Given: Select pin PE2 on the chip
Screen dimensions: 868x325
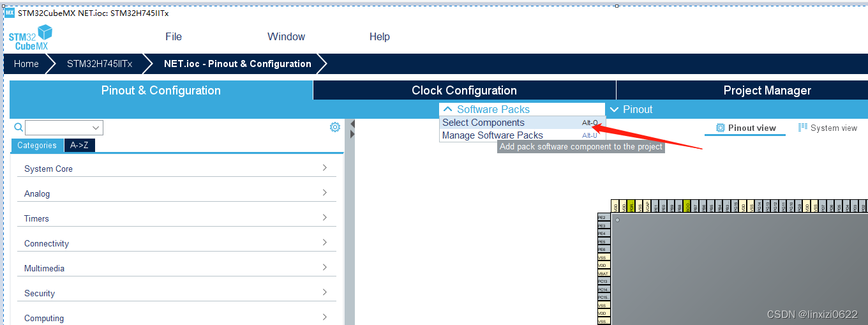Looking at the screenshot, I should coord(604,217).
